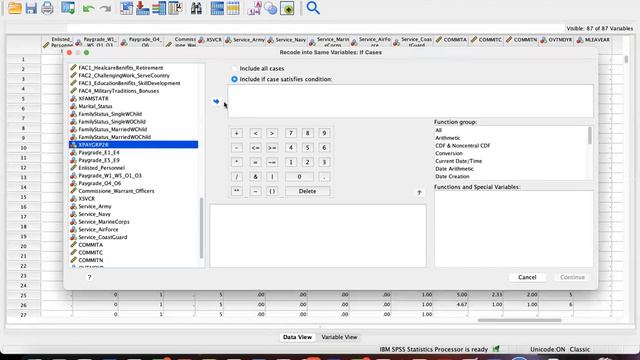Image resolution: width=640 pixels, height=360 pixels.
Task: Select Current Date/Time function group
Action: (458, 161)
